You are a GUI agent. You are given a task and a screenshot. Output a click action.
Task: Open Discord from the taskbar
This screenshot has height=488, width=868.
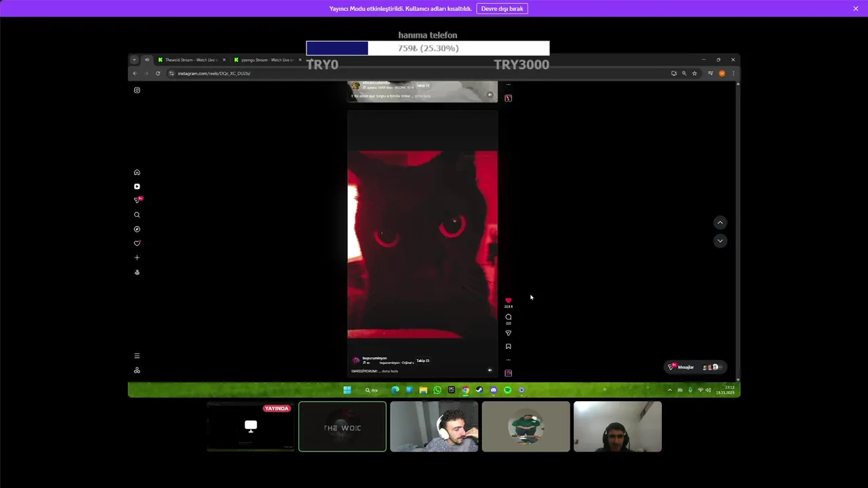coord(493,390)
